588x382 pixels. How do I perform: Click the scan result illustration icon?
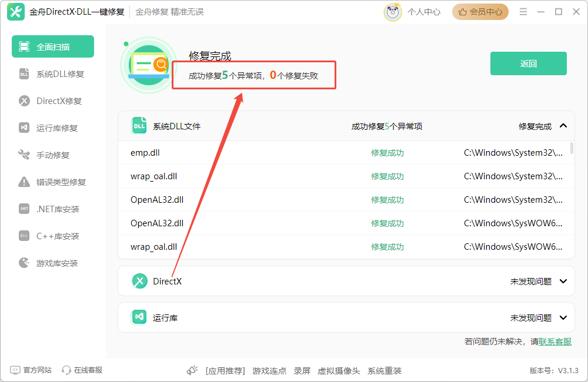[149, 65]
